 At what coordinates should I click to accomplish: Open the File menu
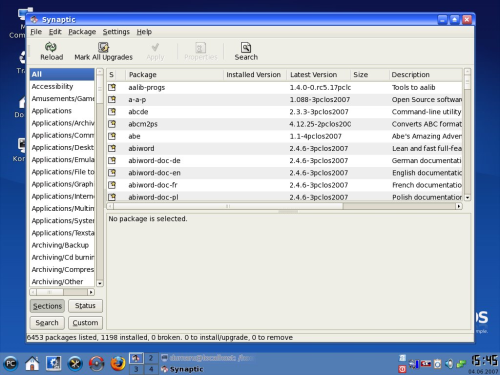(x=36, y=32)
